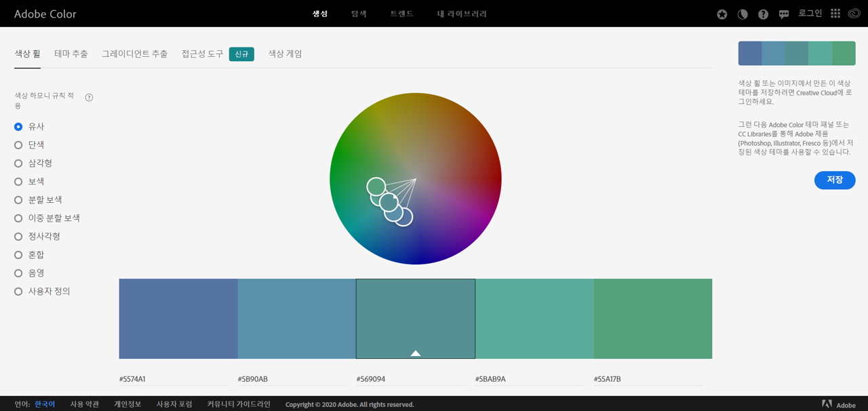Viewport: 868px width, 411px height.
Task: Click the #5B90AB hex input field
Action: click(292, 379)
